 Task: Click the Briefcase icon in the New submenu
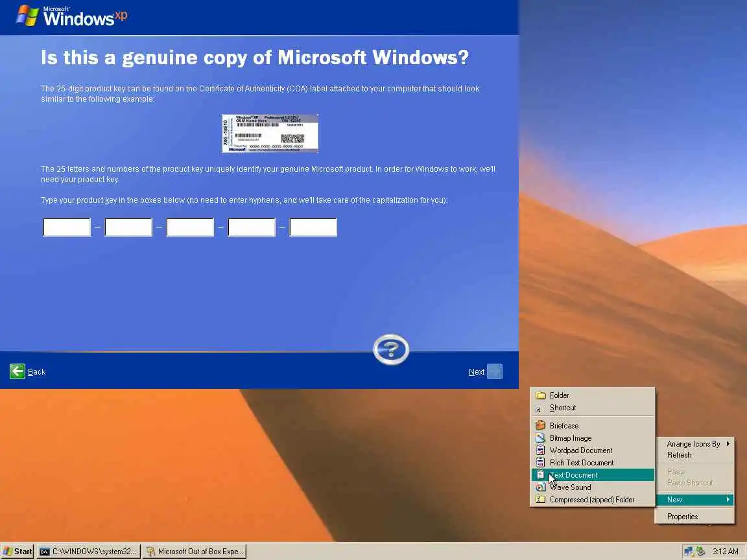[540, 425]
